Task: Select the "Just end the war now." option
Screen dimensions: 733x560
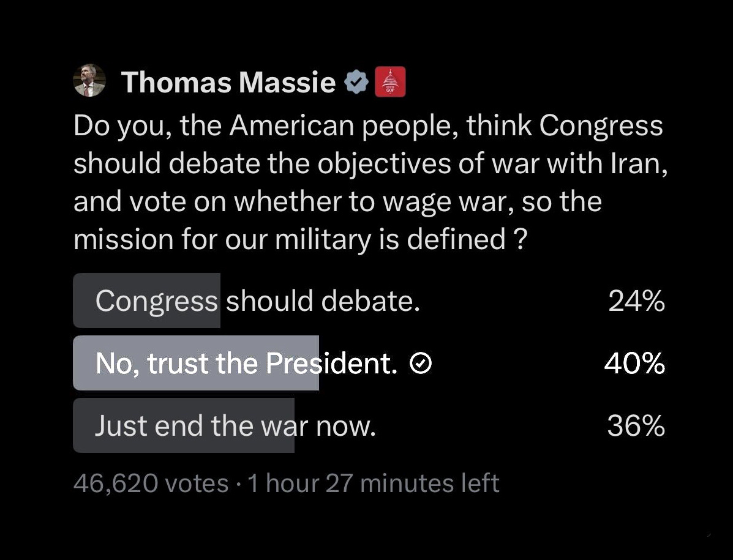Action: pyautogui.click(x=235, y=426)
